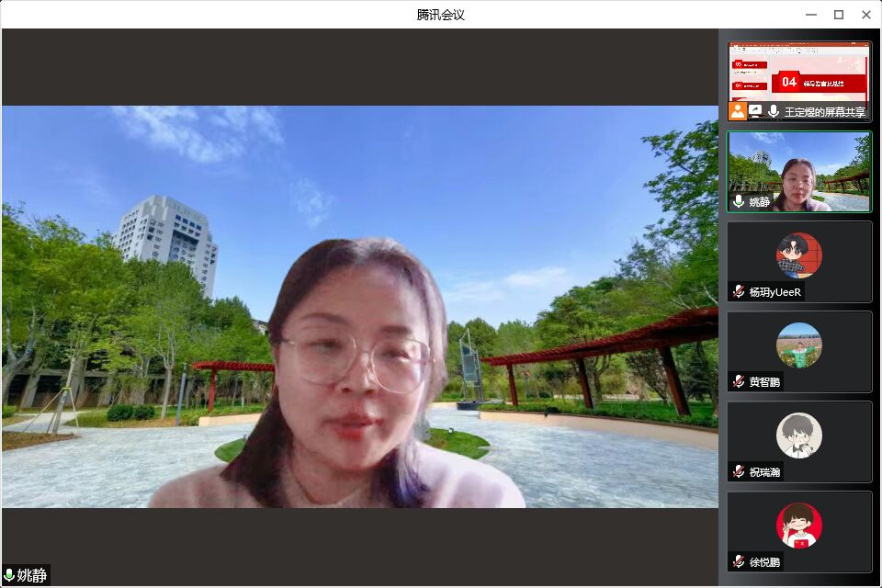
Task: Select 姚静's video thumbnail in the sidebar
Action: 799,170
